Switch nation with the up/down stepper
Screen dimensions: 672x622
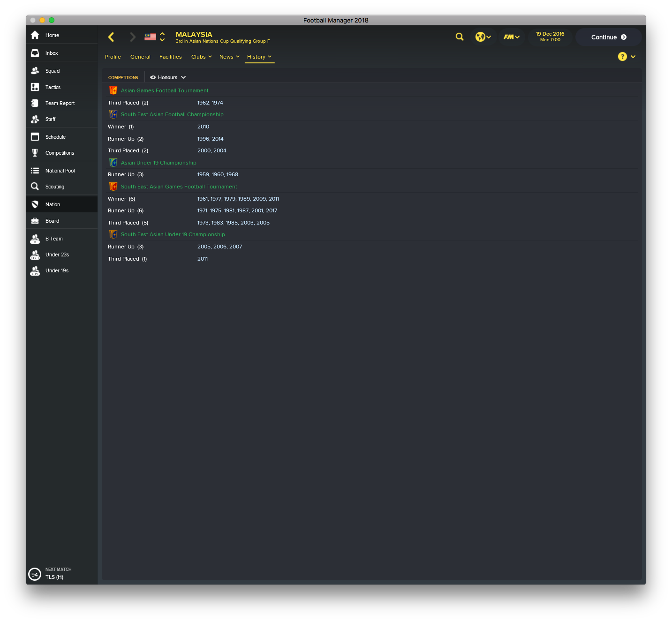[162, 37]
